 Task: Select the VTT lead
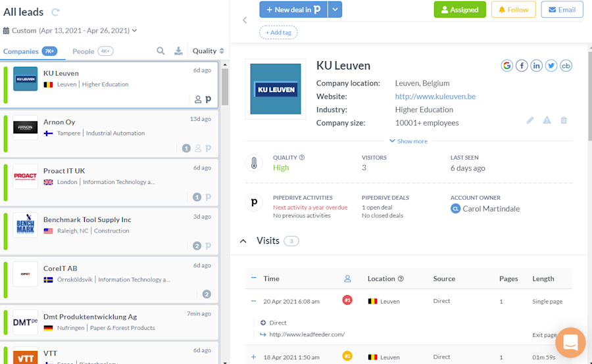point(109,353)
